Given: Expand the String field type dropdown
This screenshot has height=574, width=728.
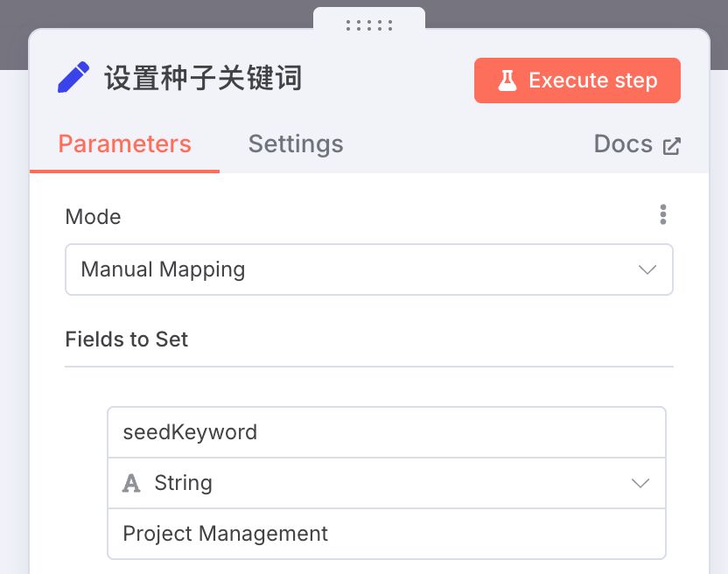Looking at the screenshot, I should 386,483.
